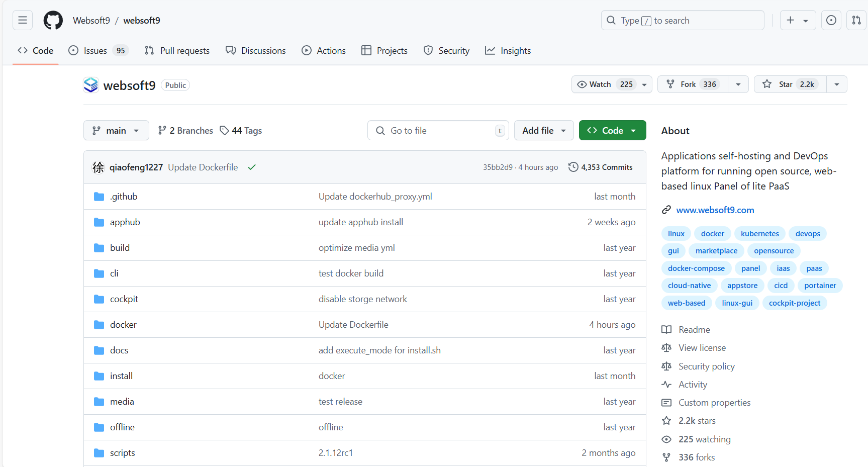The image size is (868, 467).
Task: Click the docker folder icon
Action: (99, 325)
